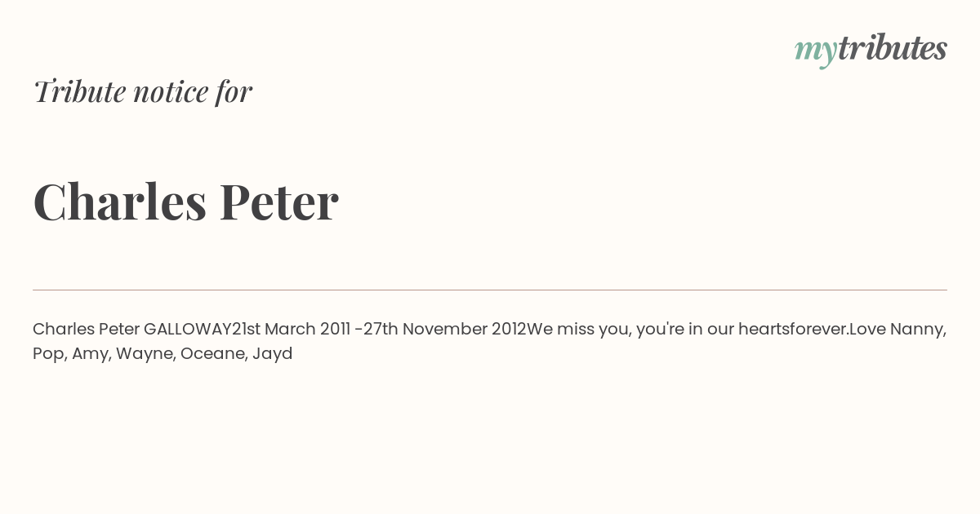Image resolution: width=980 pixels, height=514 pixels.
Task: Select the "27th November 2012" date
Action: [x=444, y=330]
